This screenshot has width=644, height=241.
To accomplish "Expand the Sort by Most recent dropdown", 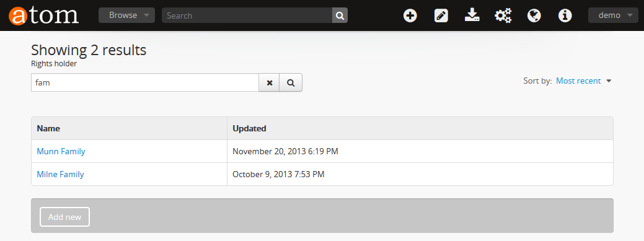I will pyautogui.click(x=584, y=81).
